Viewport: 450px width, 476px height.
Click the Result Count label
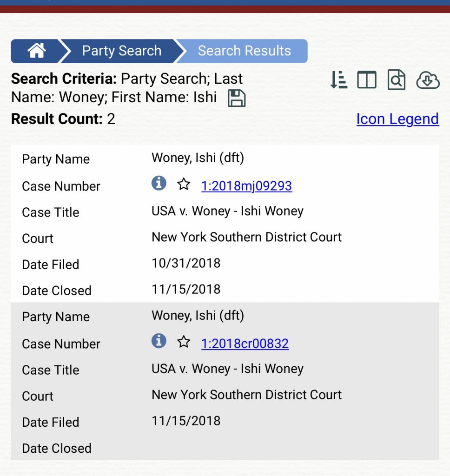tap(57, 119)
